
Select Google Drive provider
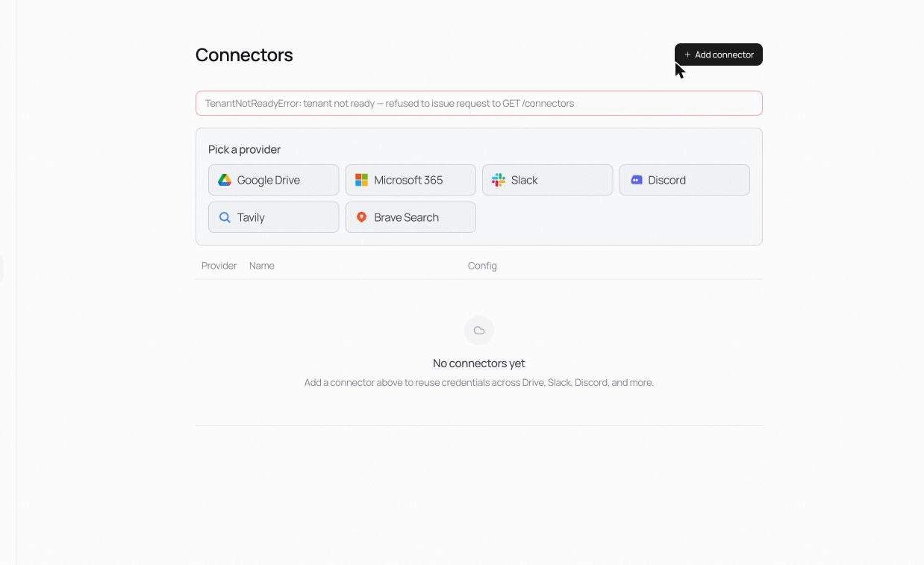point(273,180)
